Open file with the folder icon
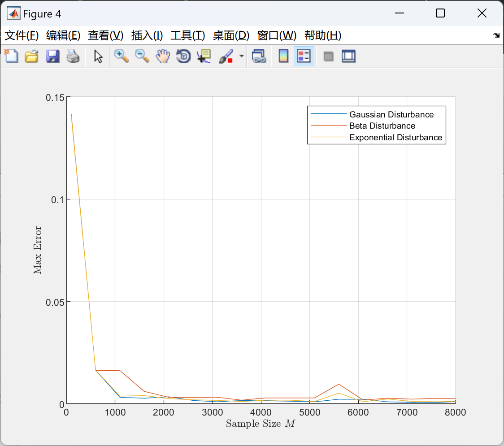Viewport: 504px width, 446px height. click(31, 56)
